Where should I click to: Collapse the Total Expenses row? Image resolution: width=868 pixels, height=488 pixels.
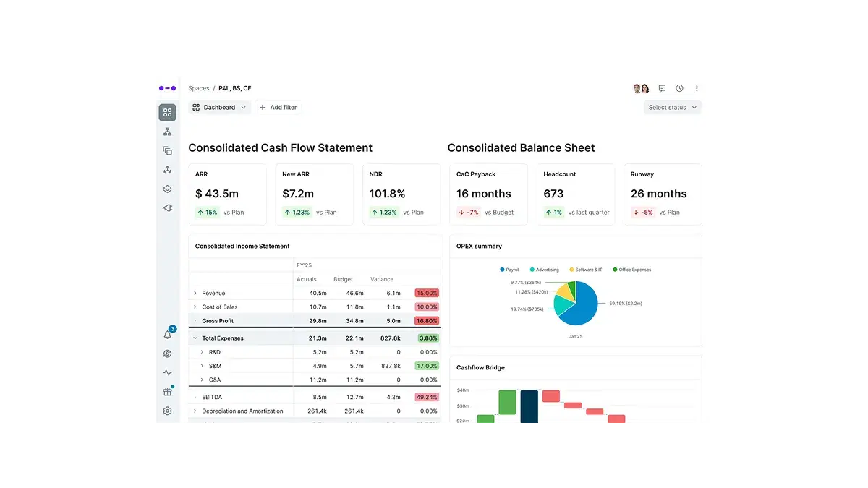coord(195,338)
